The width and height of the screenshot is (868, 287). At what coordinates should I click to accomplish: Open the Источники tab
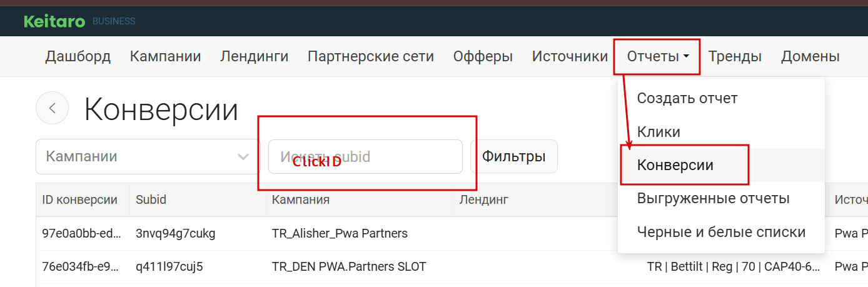coord(570,57)
